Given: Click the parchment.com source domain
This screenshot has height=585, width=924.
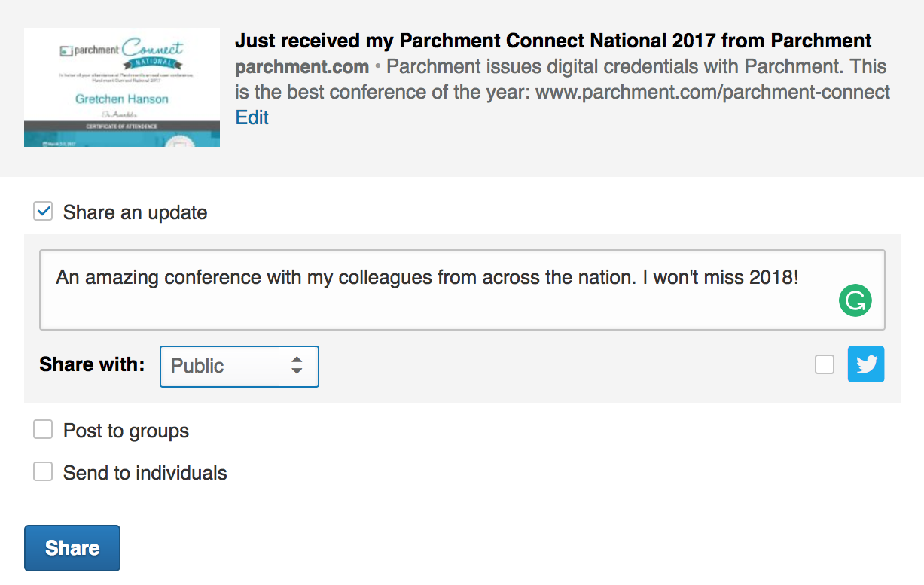Looking at the screenshot, I should point(302,67).
